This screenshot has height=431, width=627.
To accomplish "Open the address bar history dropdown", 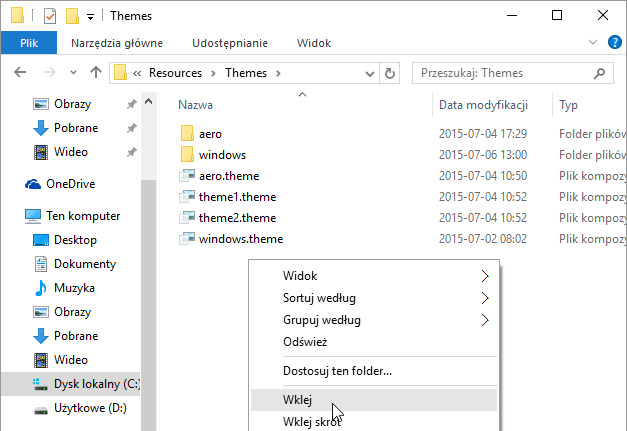I will (370, 74).
